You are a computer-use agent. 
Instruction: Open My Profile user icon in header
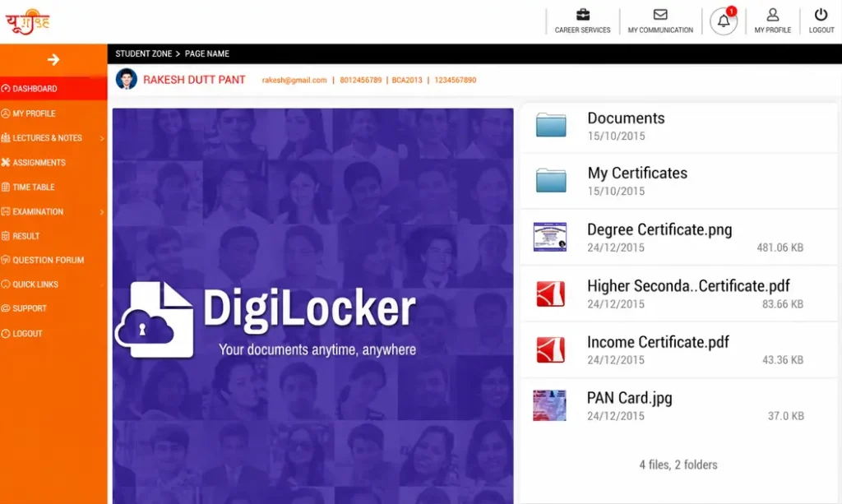[x=773, y=15]
